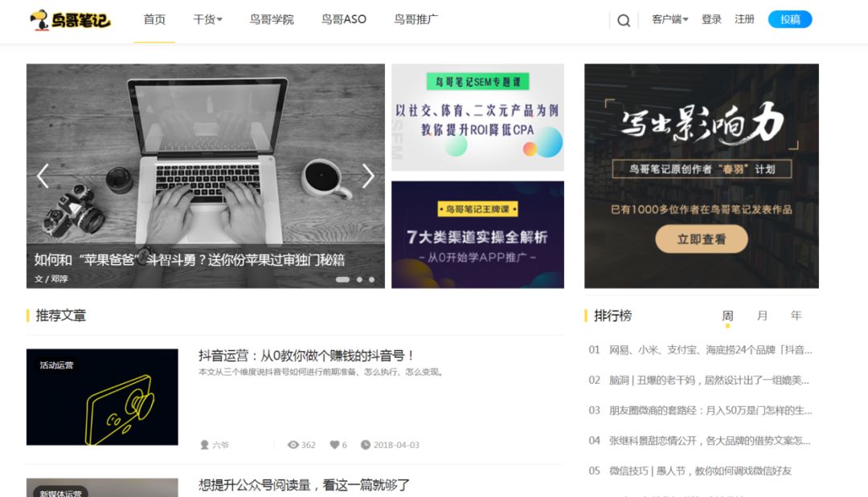Click the eye views icon on article
This screenshot has width=868, height=497.
[x=293, y=445]
